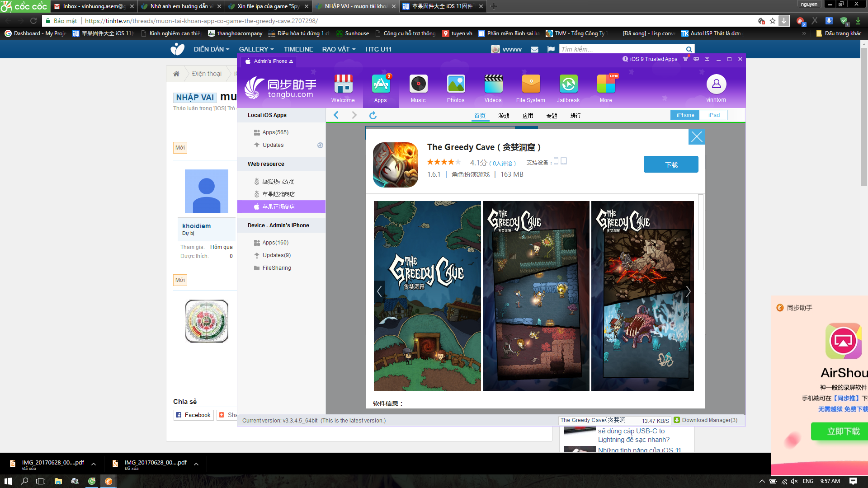
Task: Select Apps(565) under Local iOS Apps
Action: [x=275, y=132]
